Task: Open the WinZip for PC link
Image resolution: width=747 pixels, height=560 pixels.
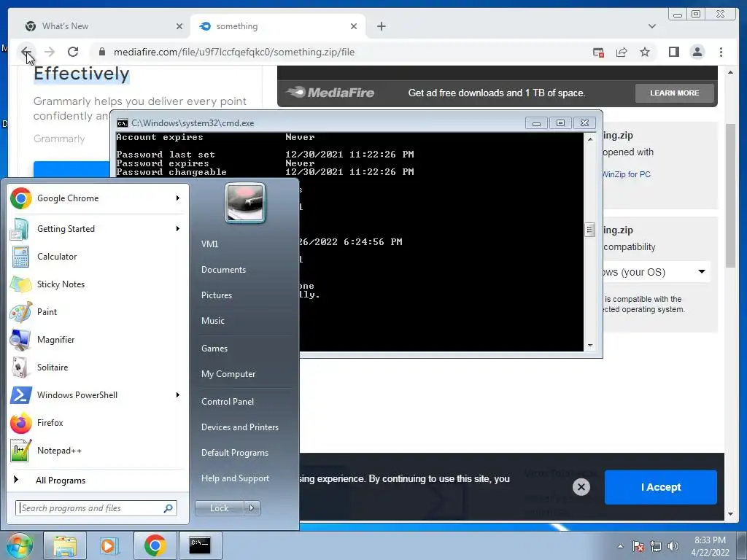Action: point(626,174)
